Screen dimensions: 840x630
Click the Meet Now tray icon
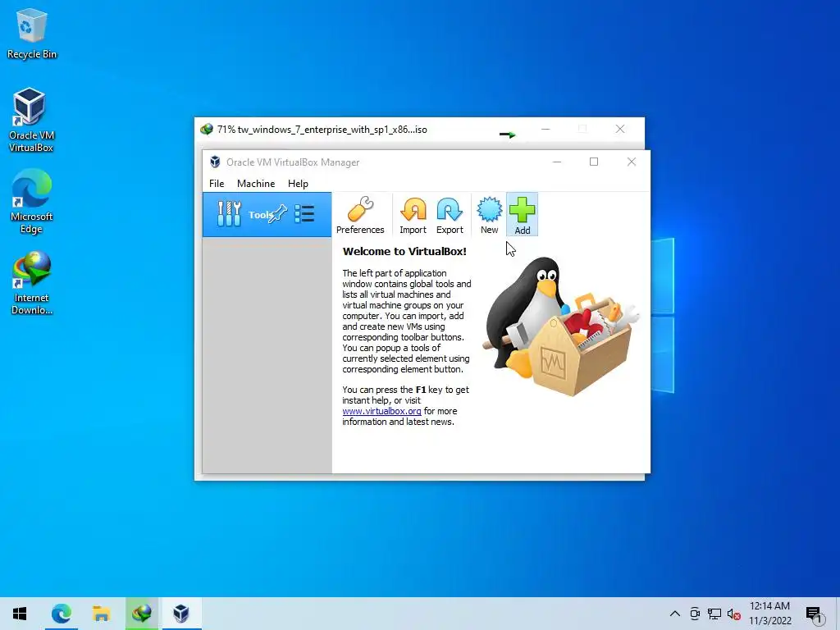[695, 614]
